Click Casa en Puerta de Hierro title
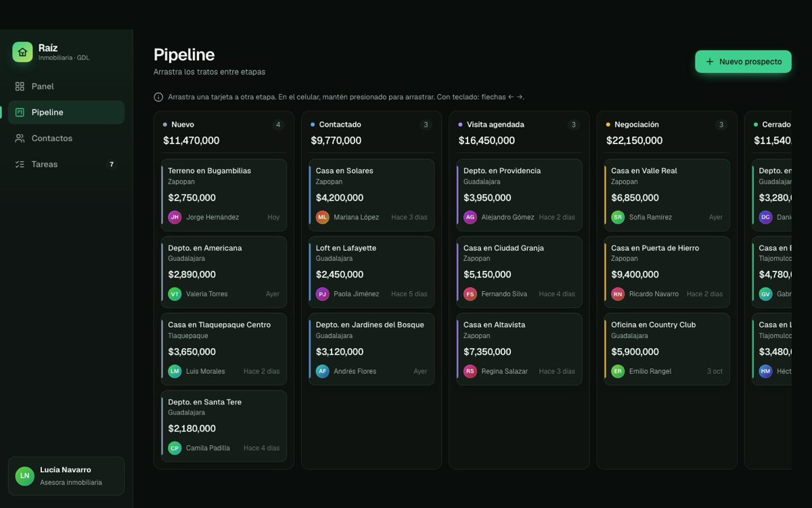 tap(655, 248)
